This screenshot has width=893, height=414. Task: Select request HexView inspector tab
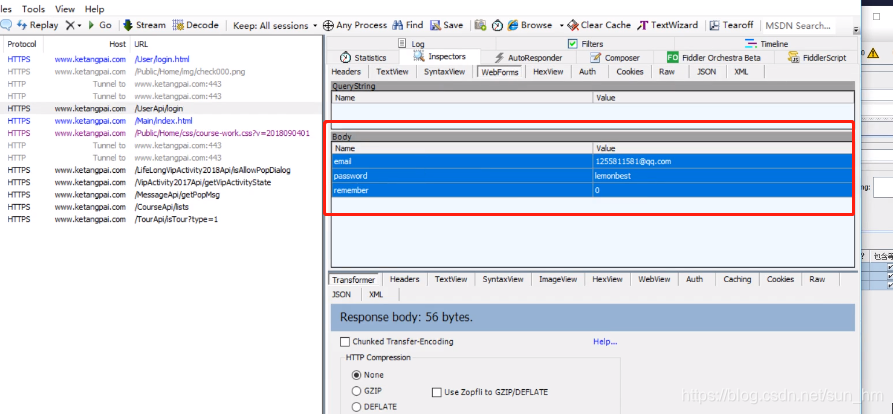point(548,72)
